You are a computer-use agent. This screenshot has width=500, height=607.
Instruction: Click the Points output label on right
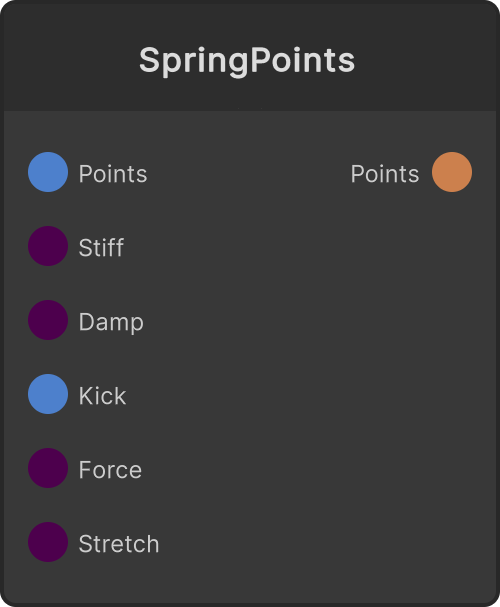(x=385, y=174)
